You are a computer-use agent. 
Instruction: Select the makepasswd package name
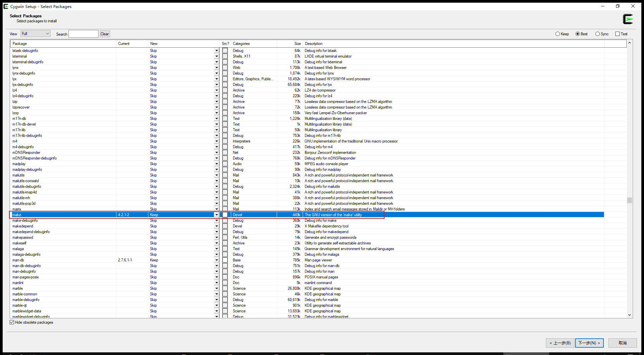click(23, 237)
